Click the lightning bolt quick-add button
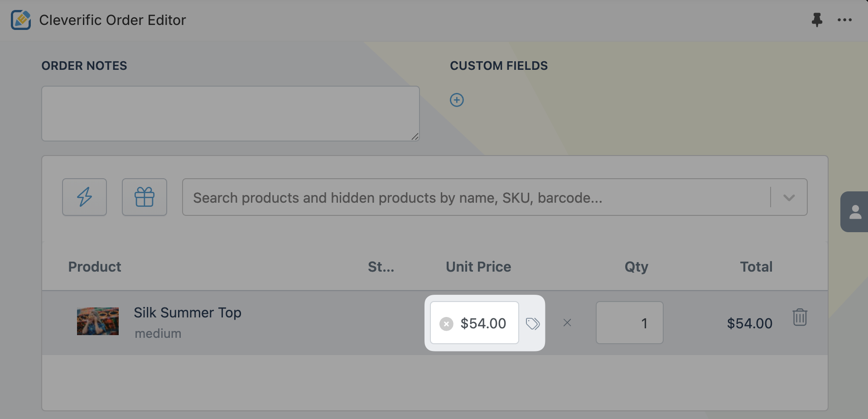This screenshot has width=868, height=419. coord(84,197)
